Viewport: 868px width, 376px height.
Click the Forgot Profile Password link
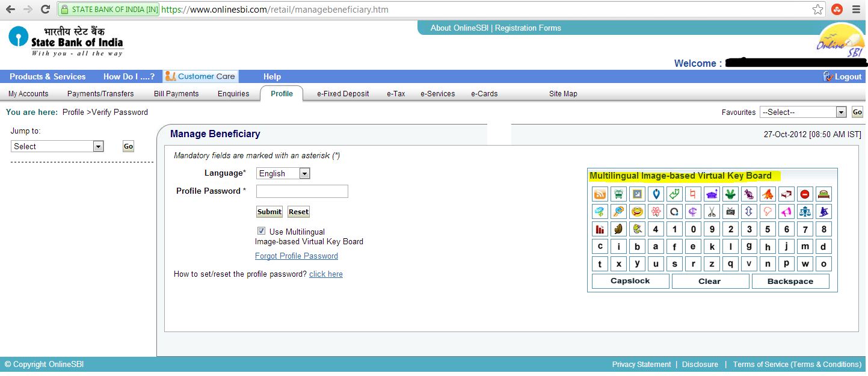(296, 256)
